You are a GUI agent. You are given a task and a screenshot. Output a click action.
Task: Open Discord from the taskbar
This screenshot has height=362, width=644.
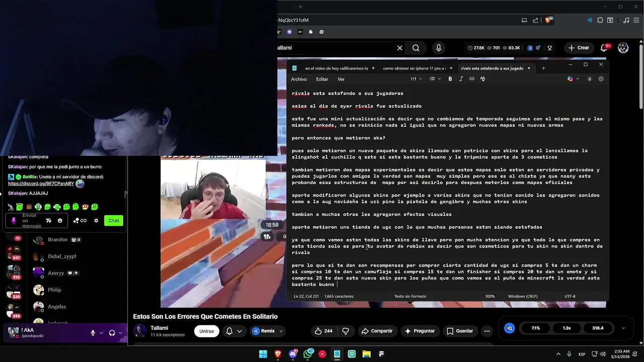click(x=293, y=354)
